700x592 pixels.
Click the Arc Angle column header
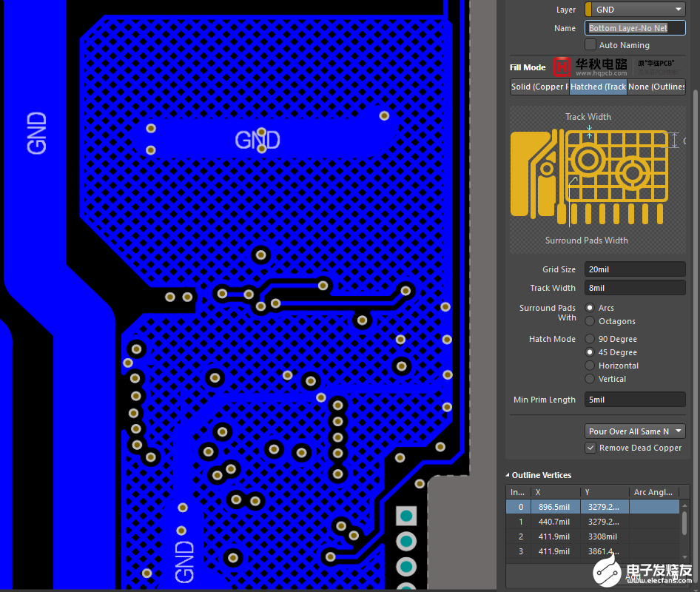point(653,492)
